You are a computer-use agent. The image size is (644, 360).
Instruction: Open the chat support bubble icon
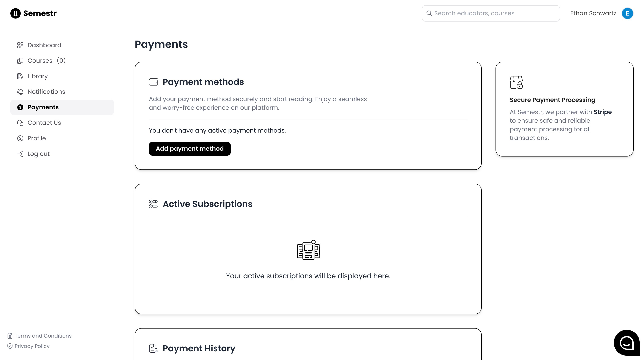pos(627,343)
